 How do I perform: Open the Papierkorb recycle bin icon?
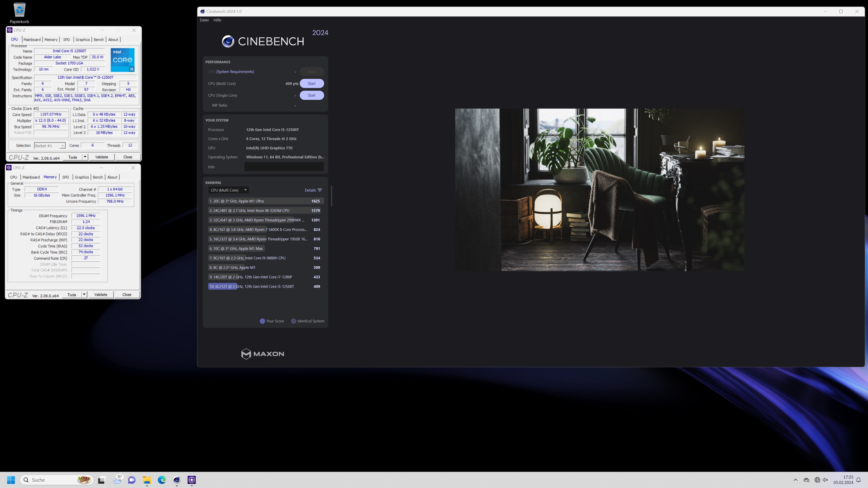click(19, 13)
